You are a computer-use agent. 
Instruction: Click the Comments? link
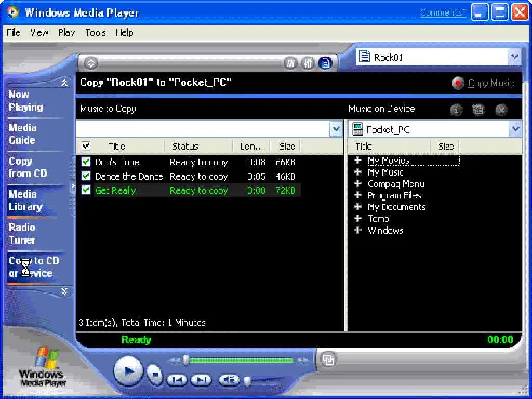pos(444,12)
